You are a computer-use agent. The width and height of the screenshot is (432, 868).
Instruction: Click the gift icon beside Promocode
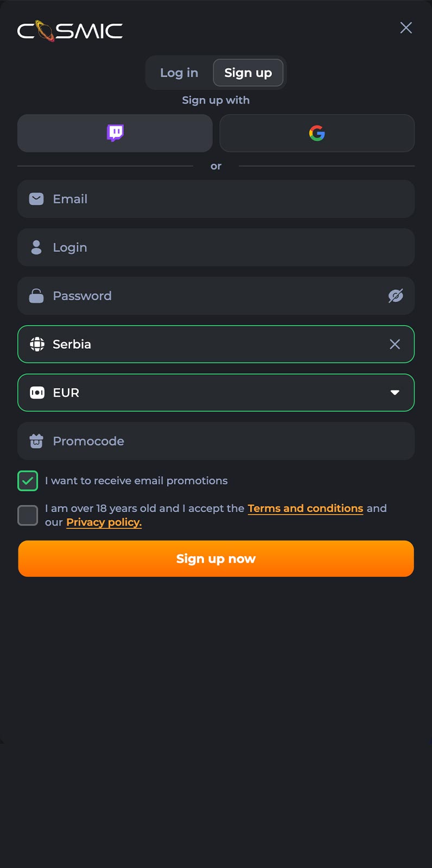point(36,441)
